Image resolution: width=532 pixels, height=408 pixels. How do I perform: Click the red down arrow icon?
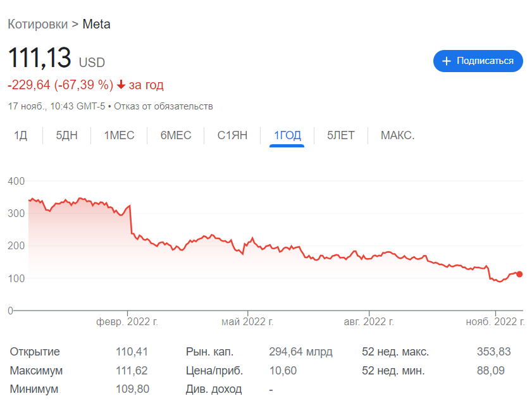pyautogui.click(x=121, y=85)
